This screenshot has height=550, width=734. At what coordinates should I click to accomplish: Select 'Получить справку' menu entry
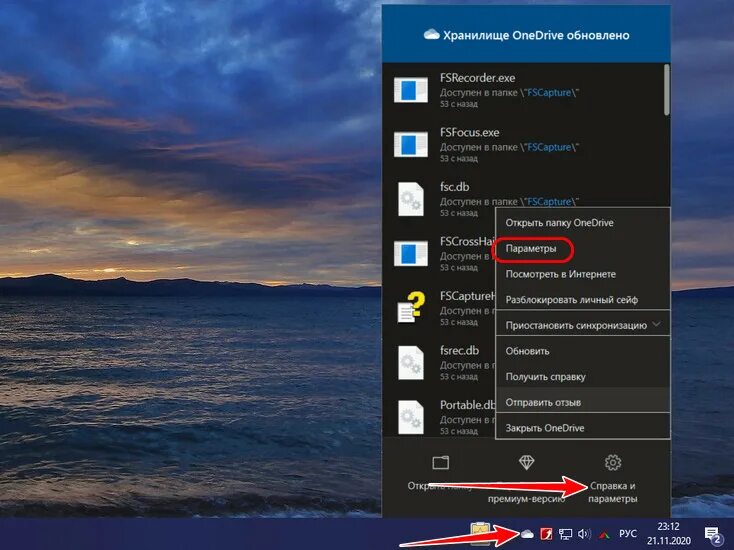pyautogui.click(x=583, y=377)
